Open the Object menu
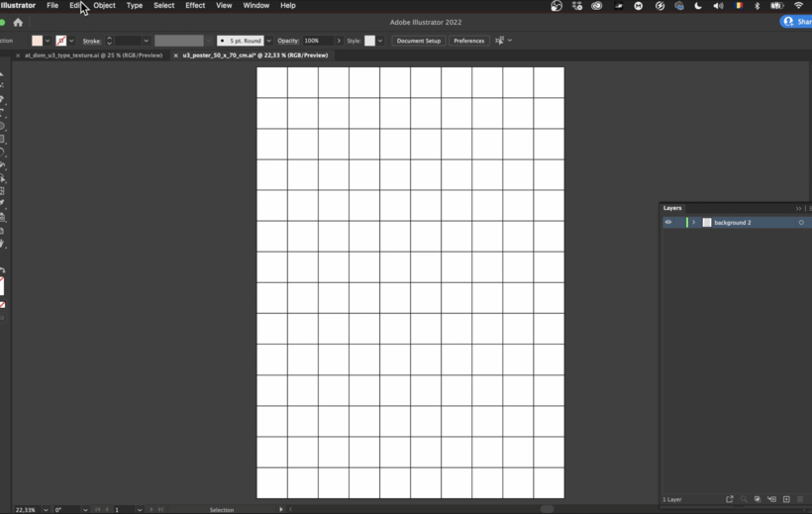812x514 pixels. click(x=104, y=6)
